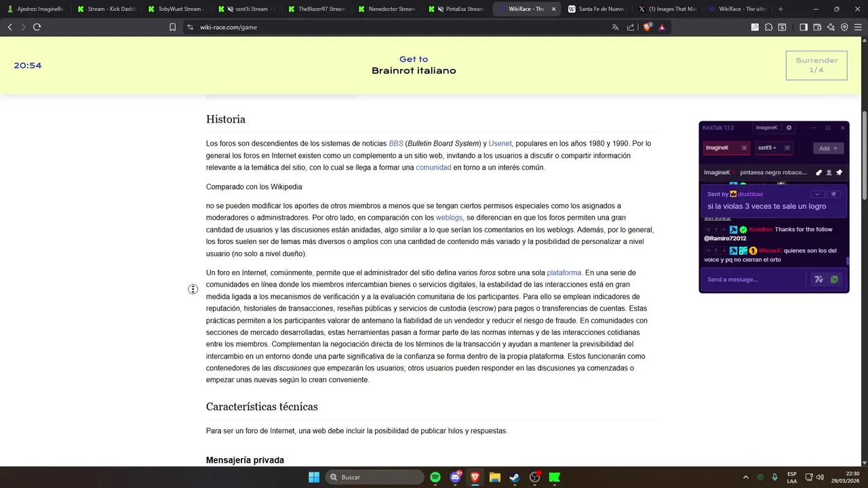Viewport: 868px width, 488px height.
Task: Collapse the pinned message with chevron button
Action: tap(818, 194)
